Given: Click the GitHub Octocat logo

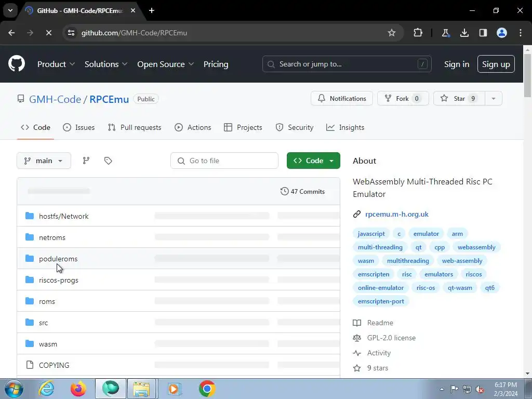Looking at the screenshot, I should pyautogui.click(x=17, y=64).
